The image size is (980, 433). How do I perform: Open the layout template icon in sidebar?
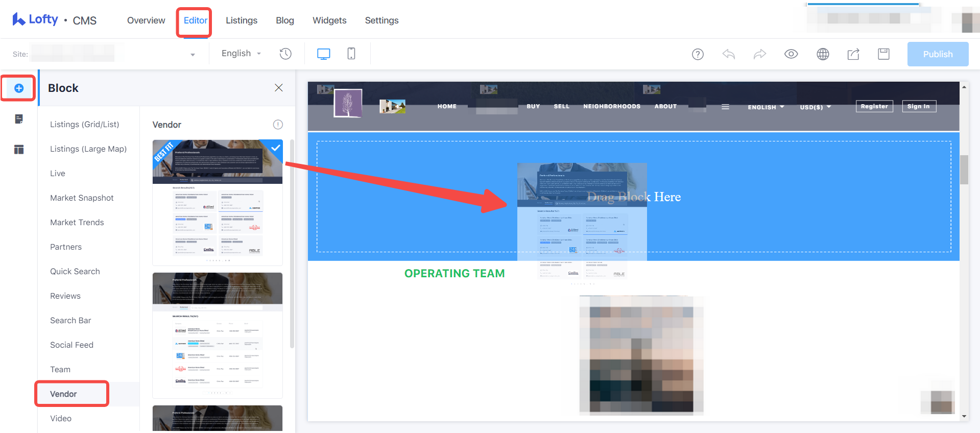click(19, 150)
